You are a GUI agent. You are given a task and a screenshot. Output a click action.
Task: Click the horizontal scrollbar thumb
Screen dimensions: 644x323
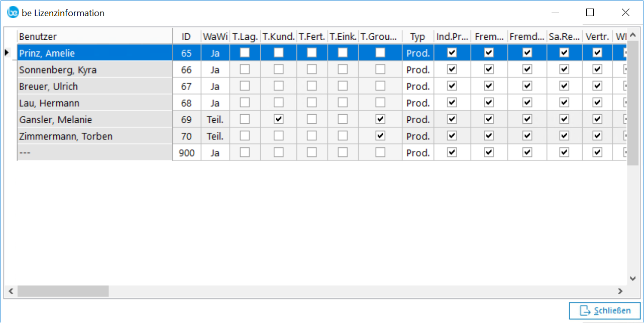[63, 291]
